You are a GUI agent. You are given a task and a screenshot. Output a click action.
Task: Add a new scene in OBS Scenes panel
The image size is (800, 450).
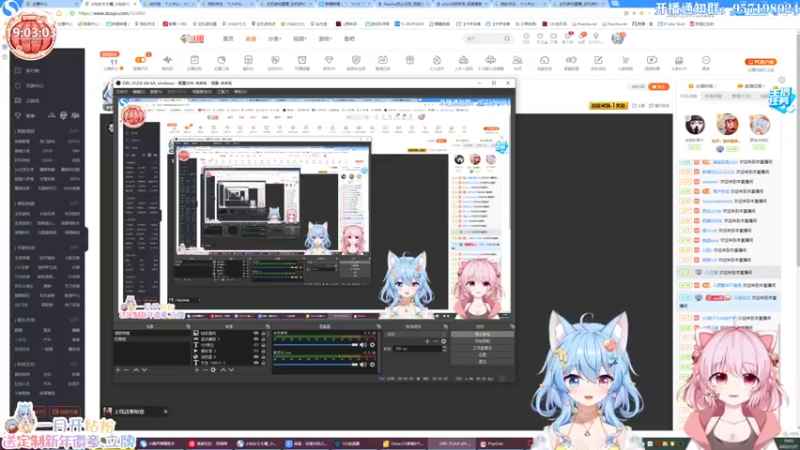tap(118, 369)
